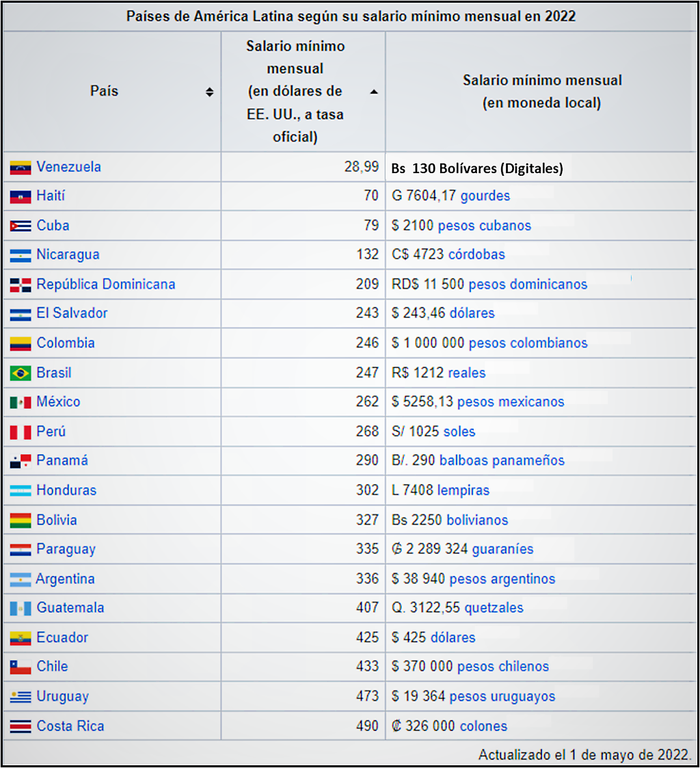Click the México flag icon

click(21, 402)
